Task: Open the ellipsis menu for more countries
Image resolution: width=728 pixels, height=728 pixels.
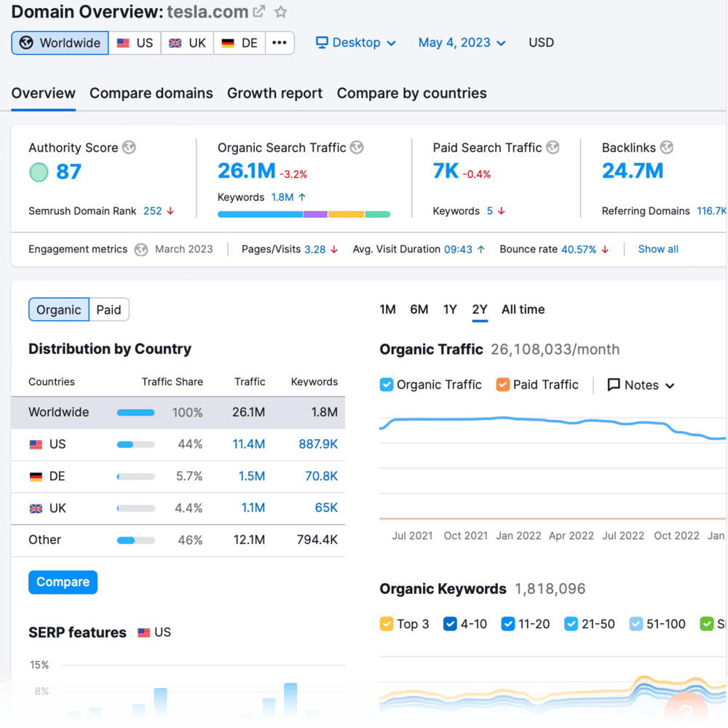Action: (278, 42)
